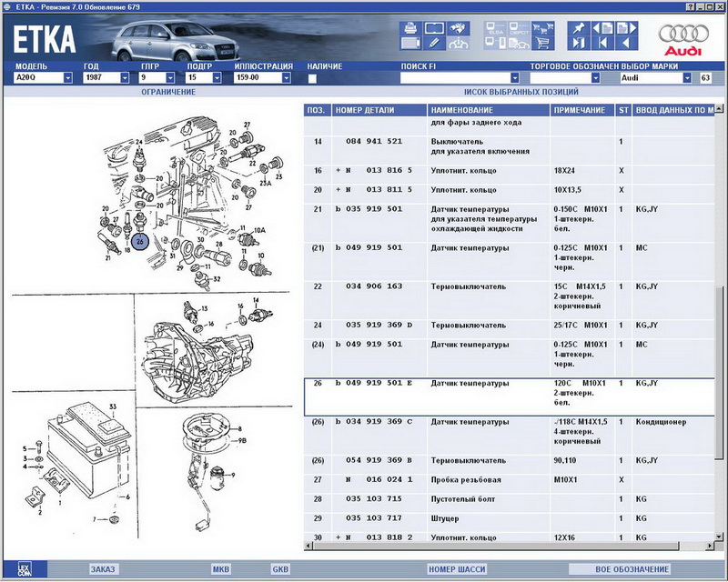Open the МОДЕЛЬ dropdown showing A20Q

[x=67, y=78]
